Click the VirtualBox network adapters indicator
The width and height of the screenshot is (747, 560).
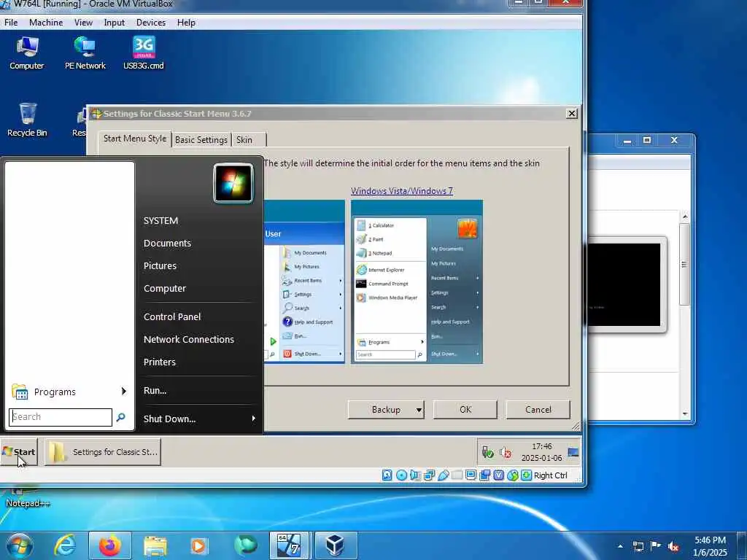click(429, 475)
